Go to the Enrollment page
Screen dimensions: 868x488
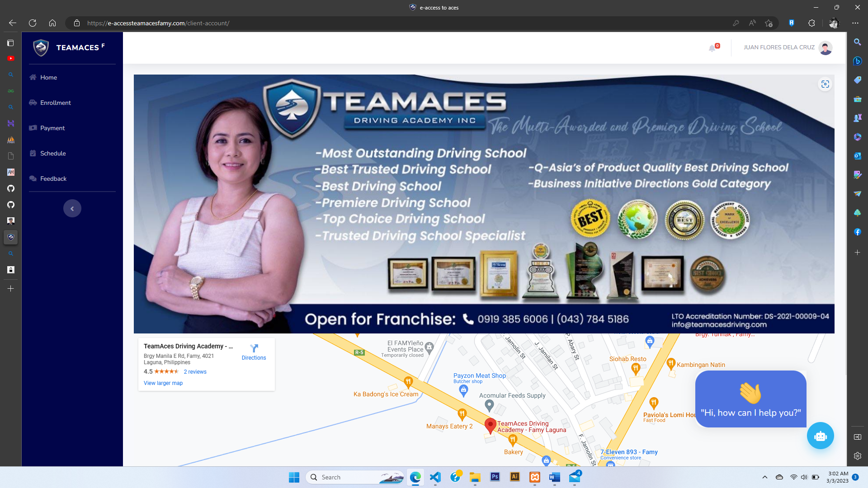pos(55,103)
